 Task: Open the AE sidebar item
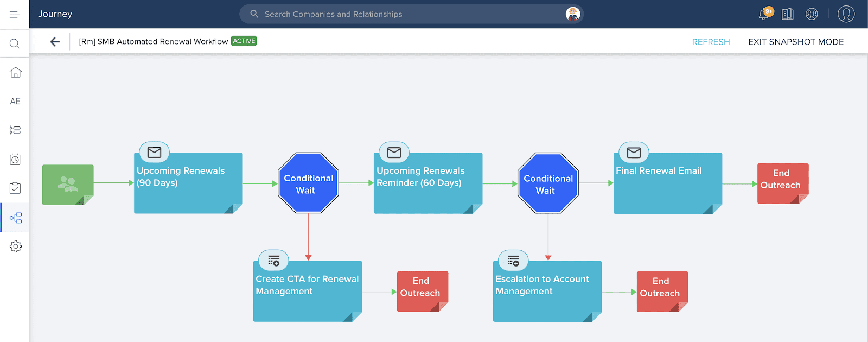pyautogui.click(x=15, y=101)
